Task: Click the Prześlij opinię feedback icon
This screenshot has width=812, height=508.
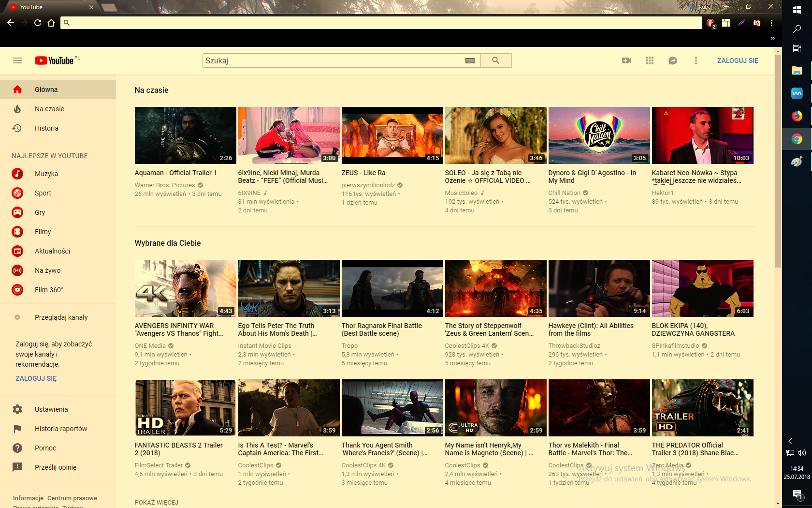Action: tap(17, 467)
